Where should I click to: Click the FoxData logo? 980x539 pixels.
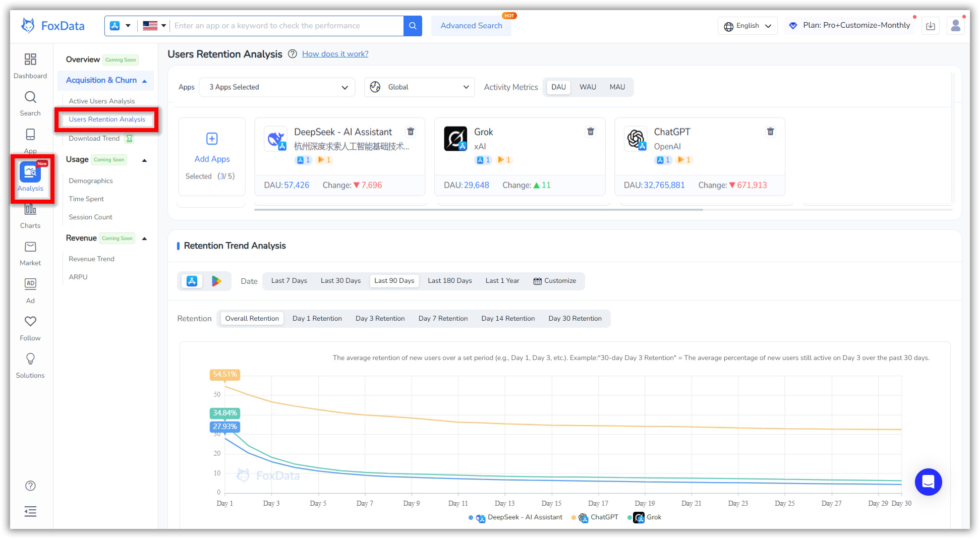52,26
